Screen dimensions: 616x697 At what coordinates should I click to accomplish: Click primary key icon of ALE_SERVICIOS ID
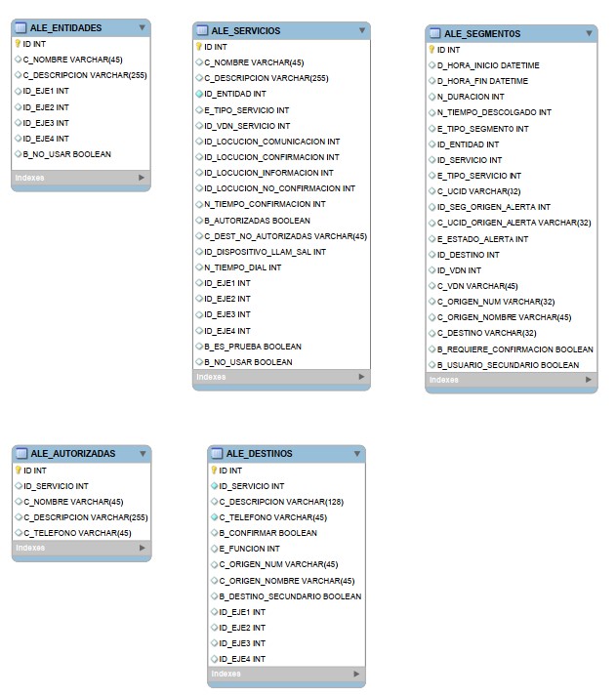(x=199, y=47)
